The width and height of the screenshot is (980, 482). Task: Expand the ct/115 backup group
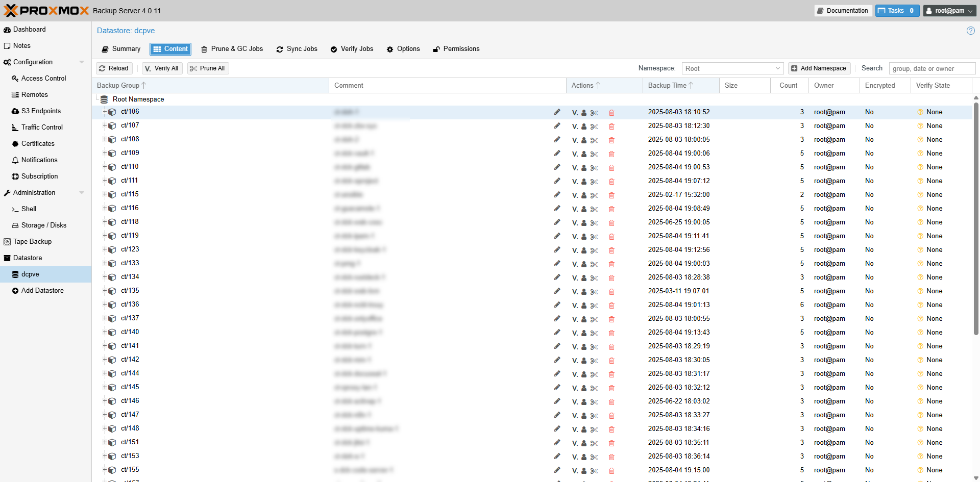105,194
